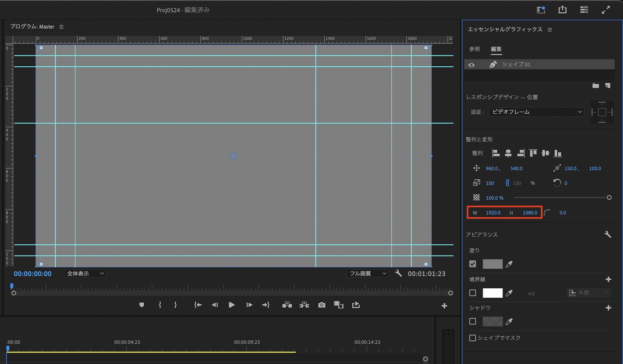
Task: Click the Play button in the program monitor
Action: pos(231,305)
